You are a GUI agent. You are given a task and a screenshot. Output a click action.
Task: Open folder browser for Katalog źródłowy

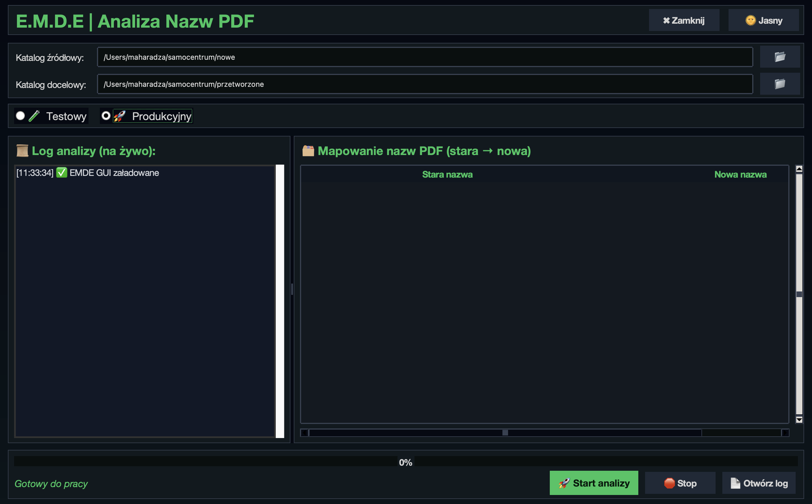(x=780, y=57)
